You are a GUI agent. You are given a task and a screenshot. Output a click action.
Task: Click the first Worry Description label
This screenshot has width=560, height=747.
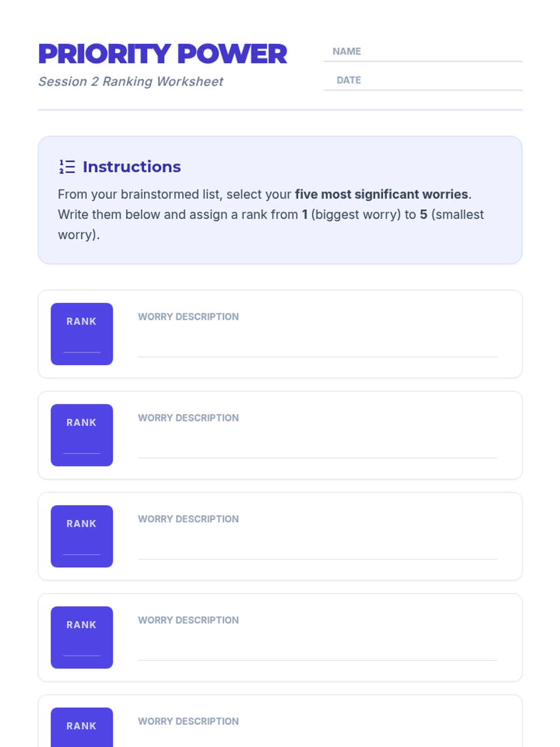point(188,317)
